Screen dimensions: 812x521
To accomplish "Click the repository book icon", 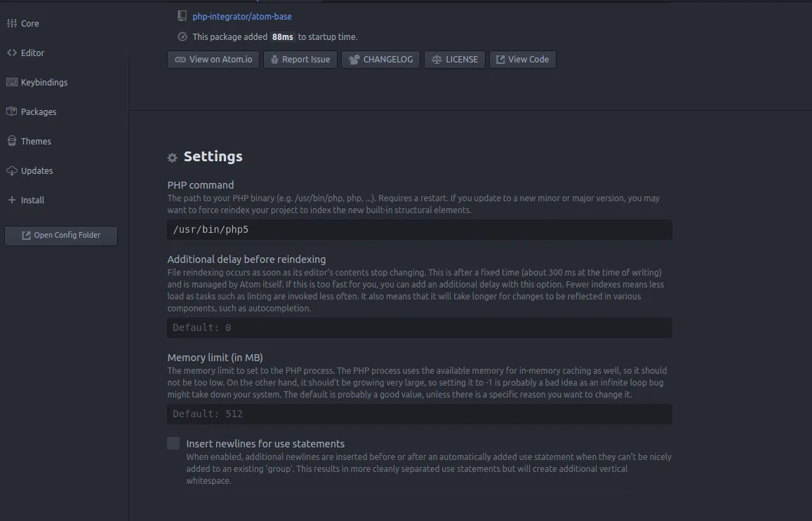I will pos(182,16).
